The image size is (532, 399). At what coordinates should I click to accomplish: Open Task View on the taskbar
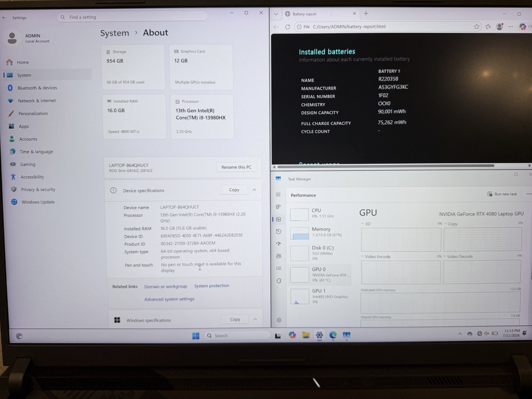[x=278, y=335]
